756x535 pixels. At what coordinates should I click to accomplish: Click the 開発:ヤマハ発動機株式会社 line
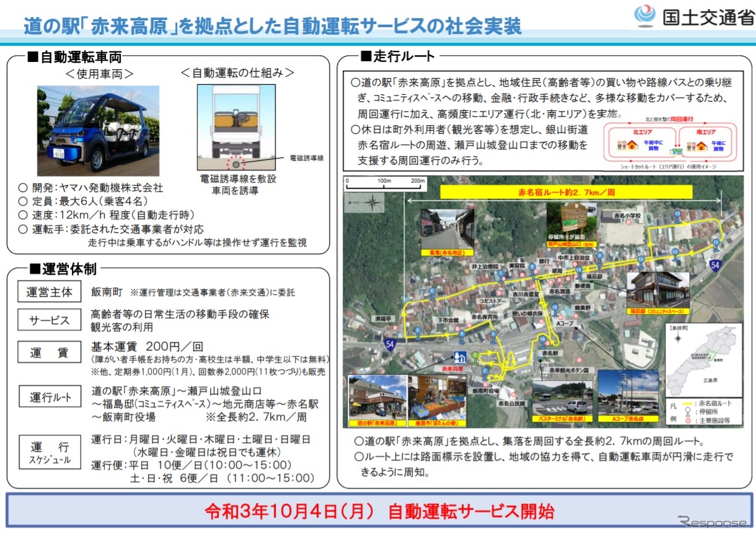92,188
